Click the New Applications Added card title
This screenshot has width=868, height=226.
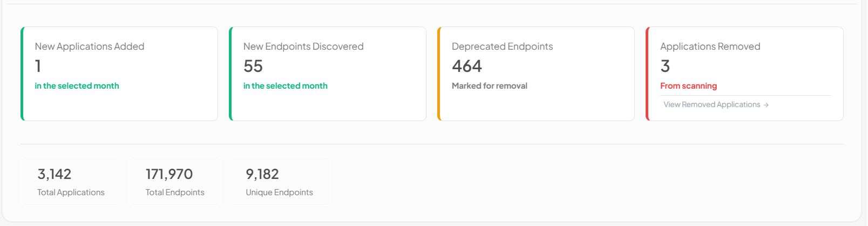click(90, 46)
